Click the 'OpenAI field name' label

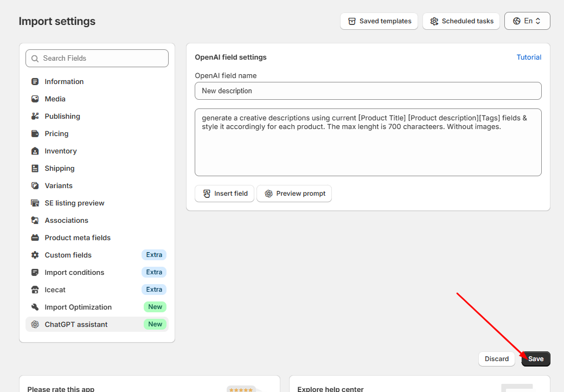coord(226,75)
